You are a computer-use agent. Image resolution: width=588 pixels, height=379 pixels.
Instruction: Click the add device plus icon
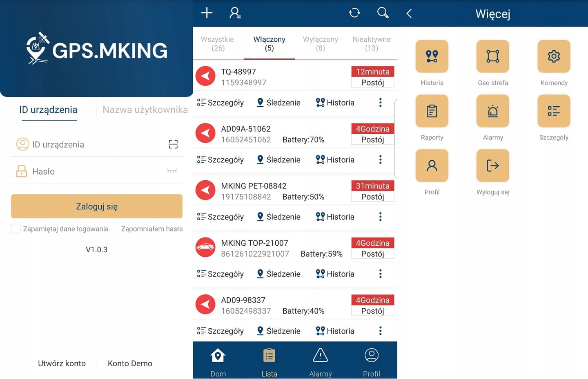pos(207,13)
